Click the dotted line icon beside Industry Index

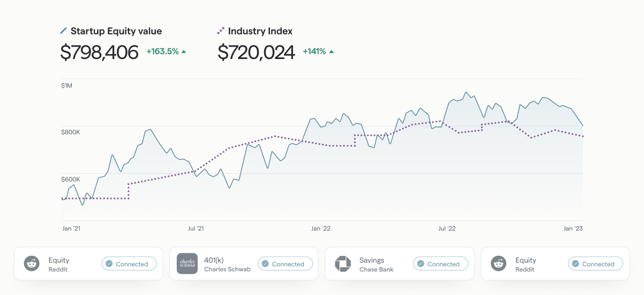click(221, 31)
